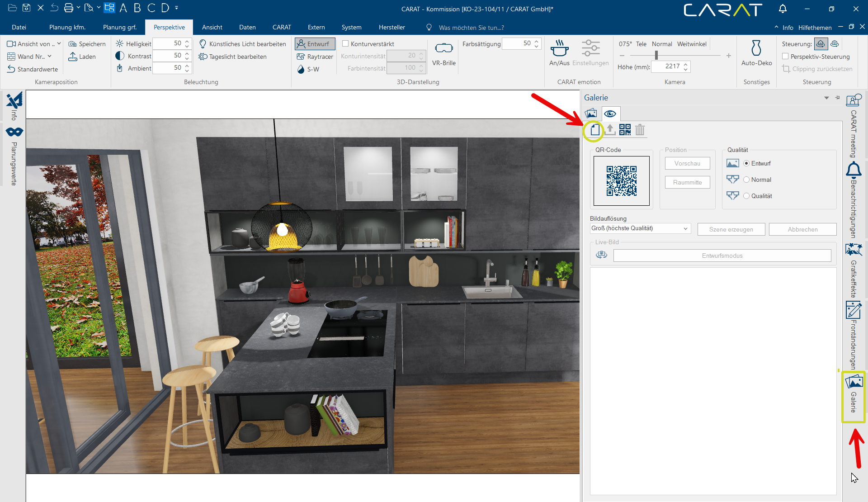Click the trash icon in Galerie toolbar

pyautogui.click(x=640, y=130)
